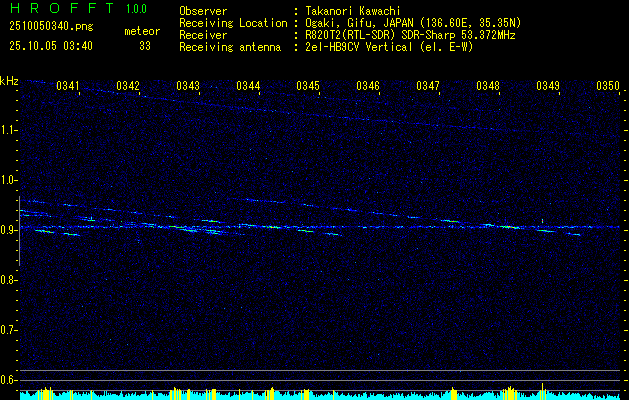
Task: Click the 0.7 frequency tick label
Action: pos(9,330)
